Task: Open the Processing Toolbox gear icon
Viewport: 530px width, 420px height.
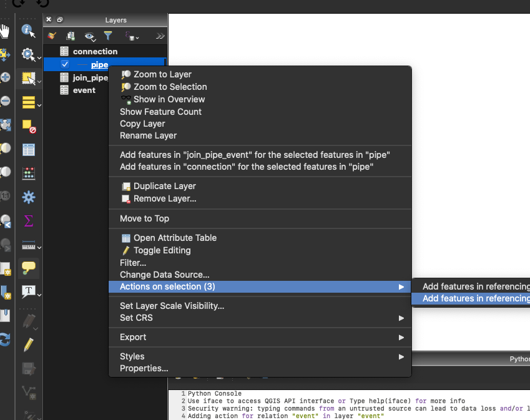Action: tap(29, 197)
